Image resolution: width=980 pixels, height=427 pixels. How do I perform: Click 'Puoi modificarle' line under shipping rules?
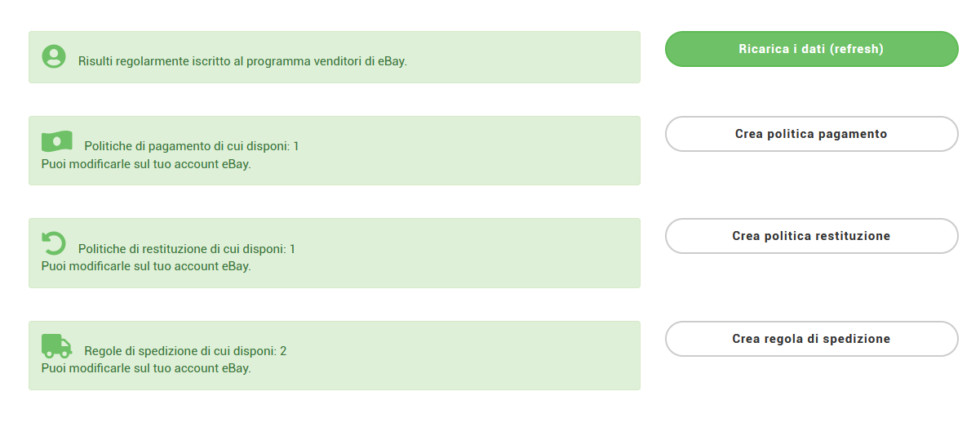pos(146,367)
